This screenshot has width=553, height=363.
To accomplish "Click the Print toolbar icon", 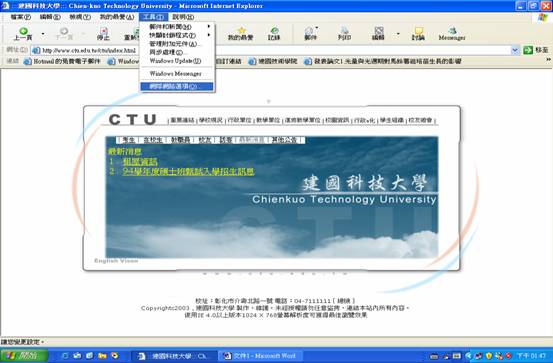I will pos(344,31).
